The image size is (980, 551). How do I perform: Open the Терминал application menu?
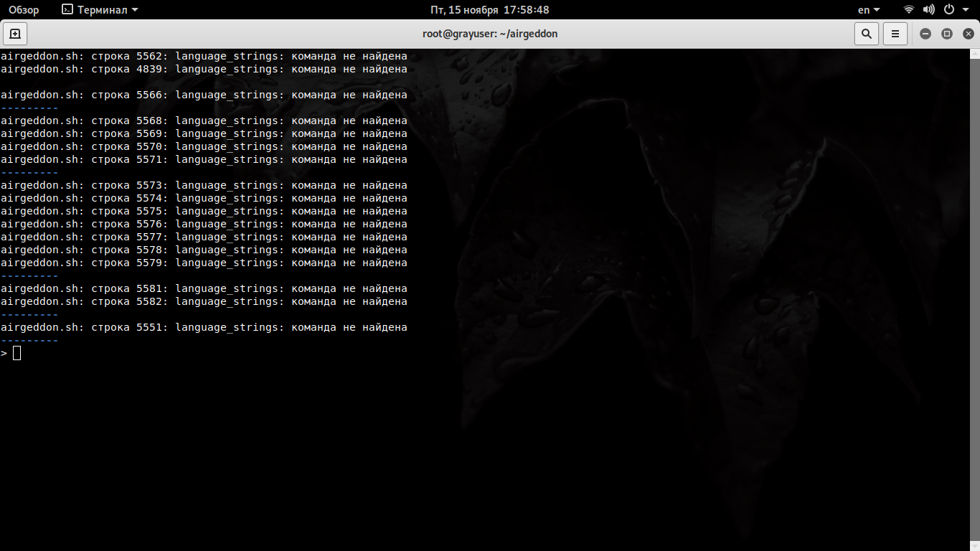click(x=100, y=10)
